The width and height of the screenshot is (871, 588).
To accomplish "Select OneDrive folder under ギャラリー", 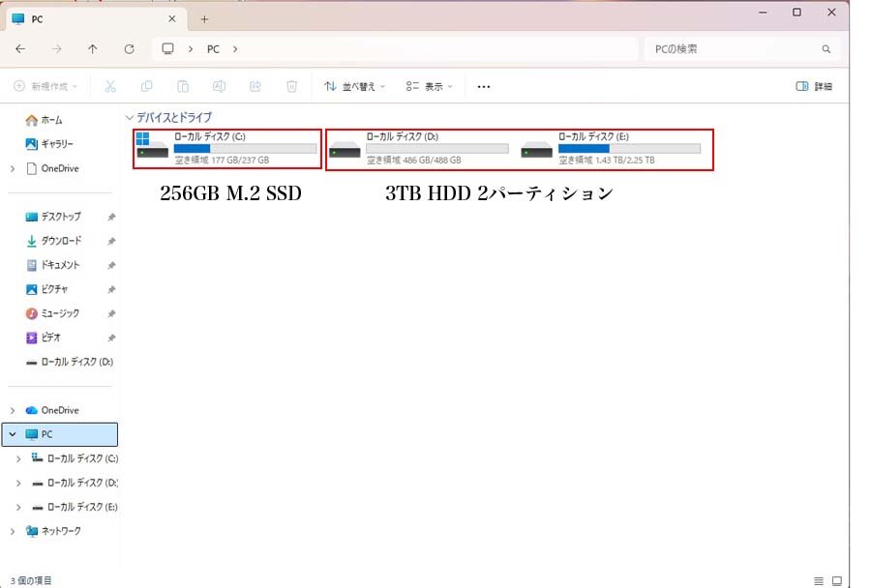I will pos(52,168).
